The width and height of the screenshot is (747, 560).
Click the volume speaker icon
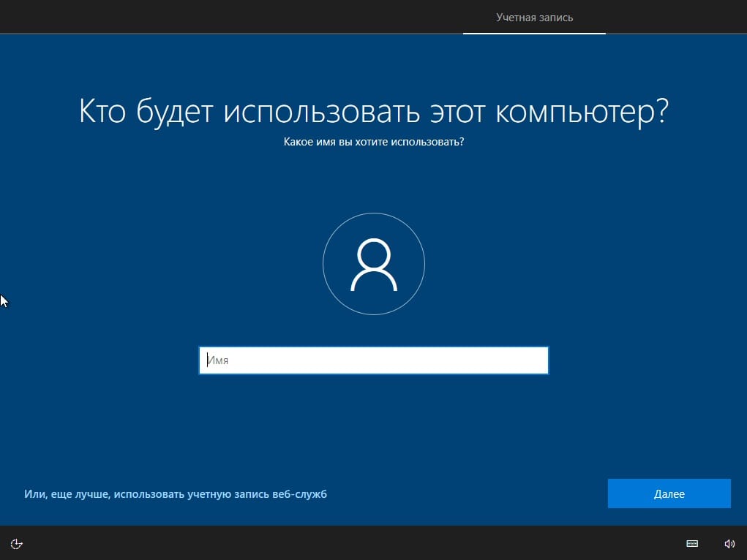click(x=729, y=543)
